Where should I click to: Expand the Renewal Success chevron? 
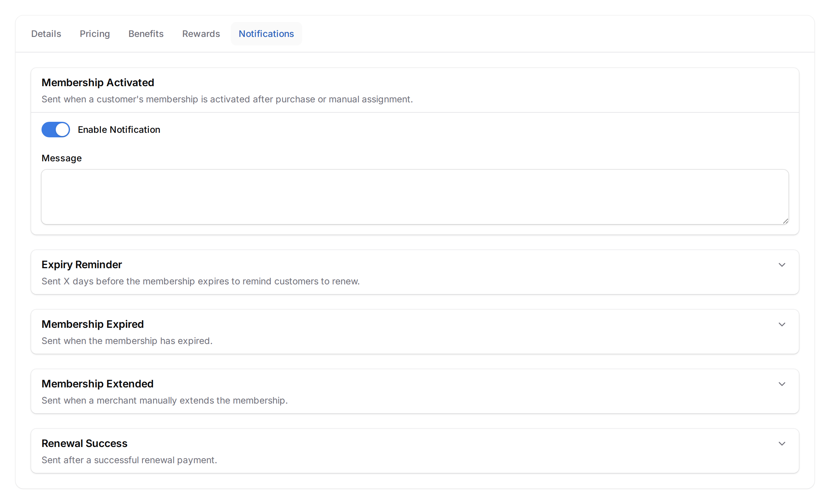click(782, 443)
